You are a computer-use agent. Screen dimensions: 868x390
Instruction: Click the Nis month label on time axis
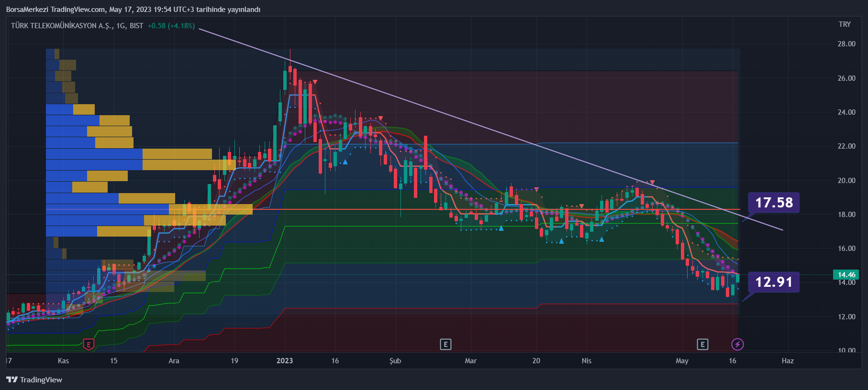pyautogui.click(x=587, y=361)
